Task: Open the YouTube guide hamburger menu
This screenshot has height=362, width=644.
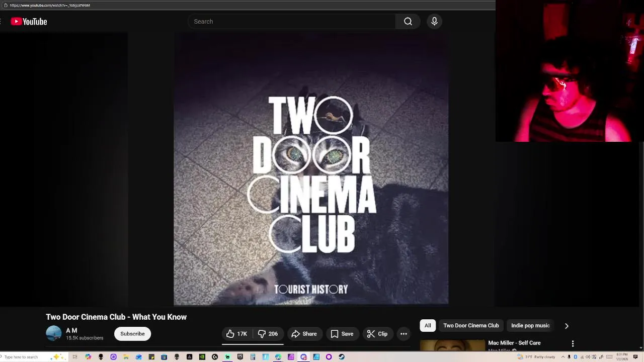Action: (2, 22)
